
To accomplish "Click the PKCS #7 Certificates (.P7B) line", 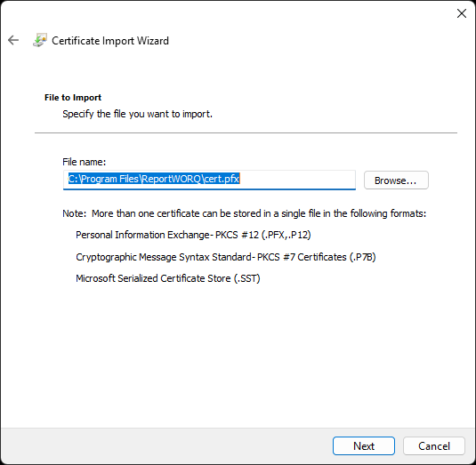I will [x=226, y=257].
